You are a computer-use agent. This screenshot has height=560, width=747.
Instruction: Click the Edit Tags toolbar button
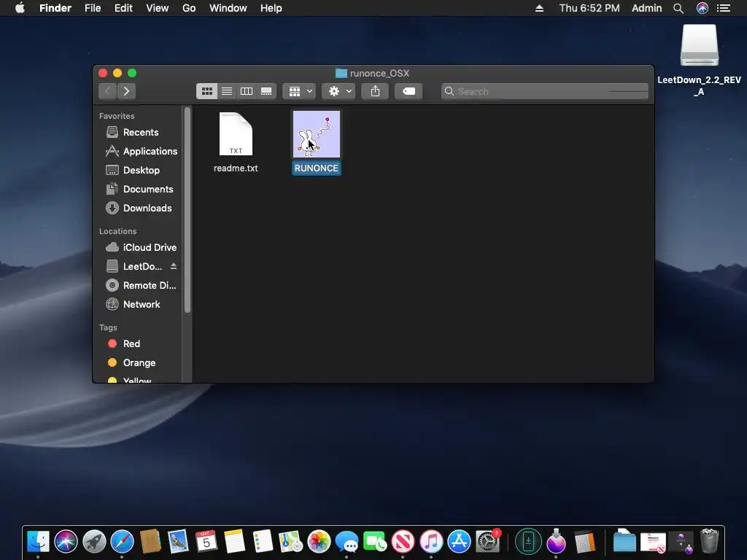pyautogui.click(x=409, y=91)
